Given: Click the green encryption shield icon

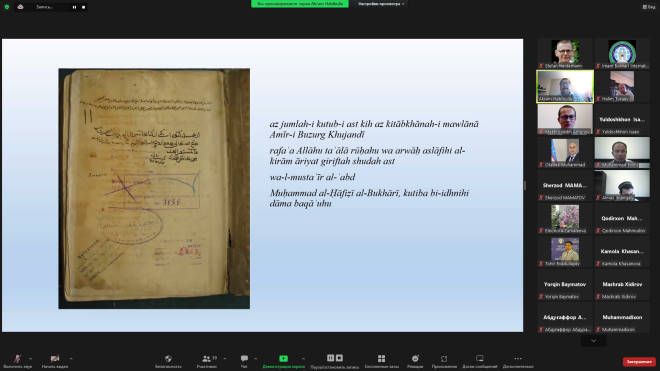Looking at the screenshot, I should coord(7,7).
